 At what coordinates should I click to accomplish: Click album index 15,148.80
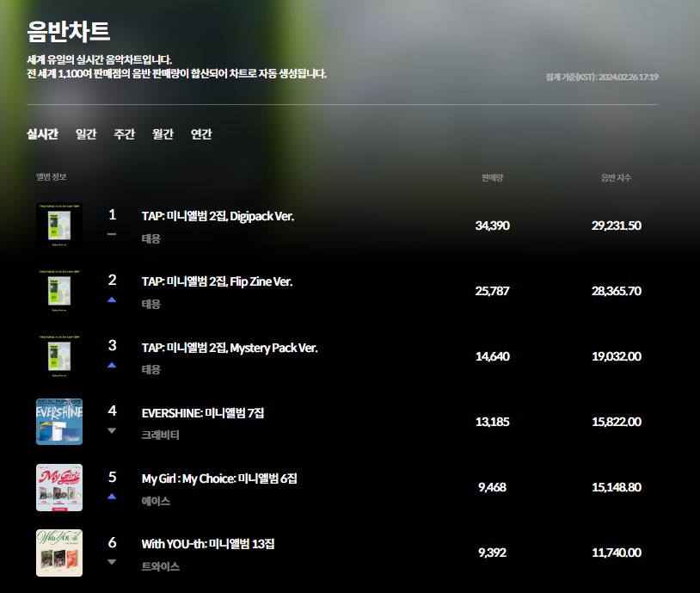click(x=617, y=487)
